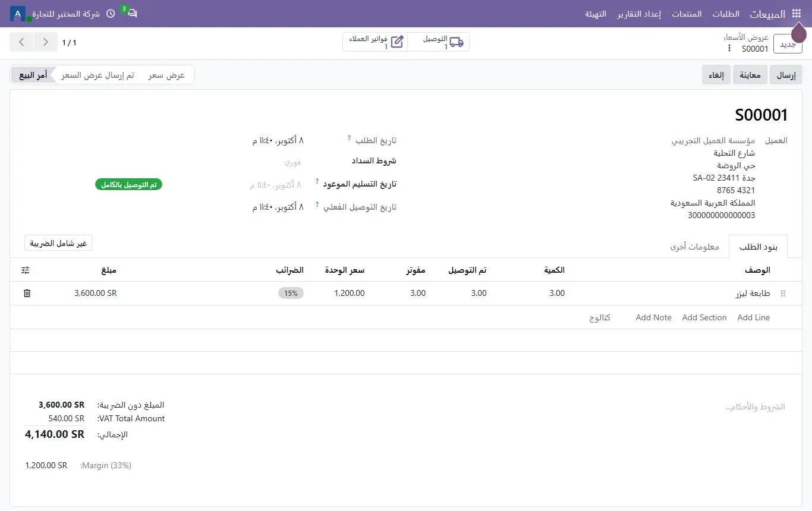Open the messages chat icon with badge
Screen dimensions: 812x511
(x=133, y=13)
